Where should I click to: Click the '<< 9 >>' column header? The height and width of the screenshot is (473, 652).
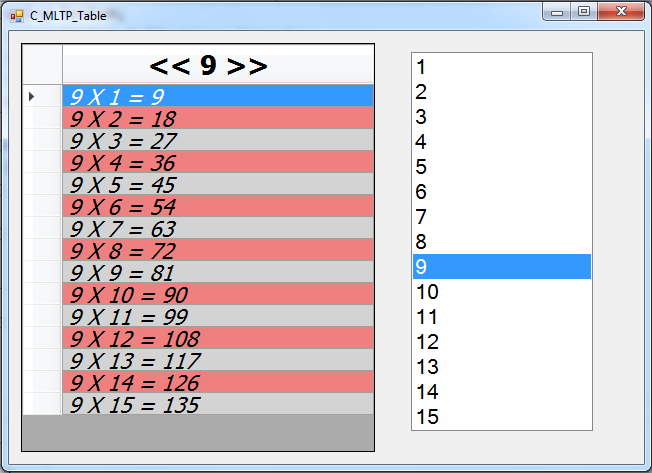click(218, 64)
